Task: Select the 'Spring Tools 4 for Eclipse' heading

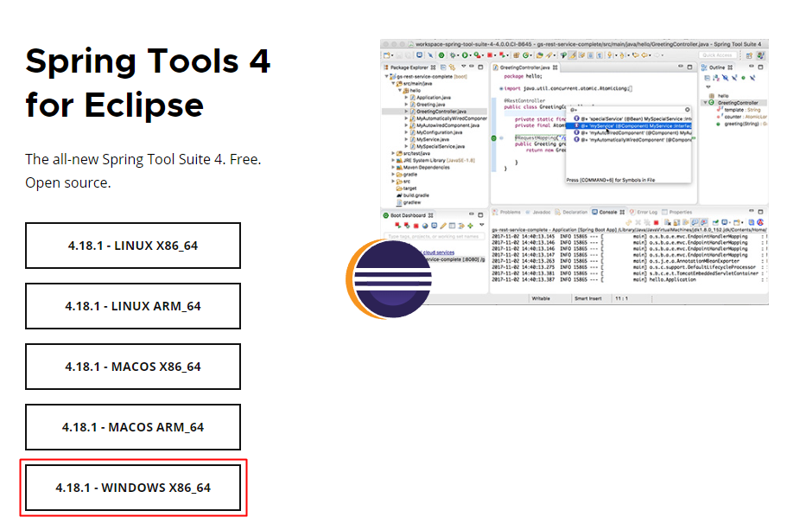Action: tap(148, 83)
